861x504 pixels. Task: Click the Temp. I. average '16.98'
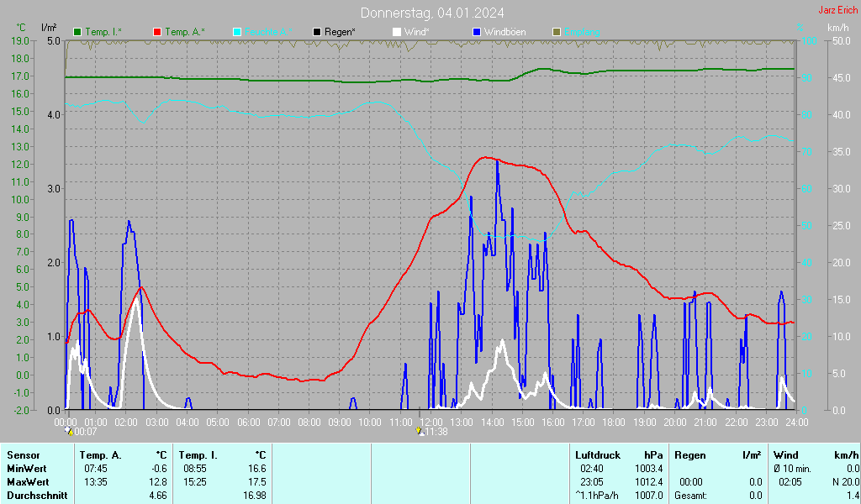coord(255,496)
